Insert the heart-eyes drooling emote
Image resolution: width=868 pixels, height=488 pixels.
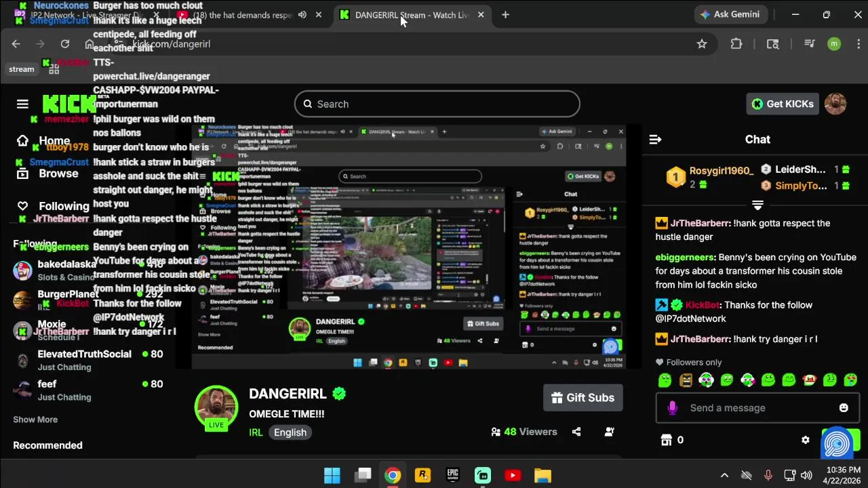coord(850,380)
